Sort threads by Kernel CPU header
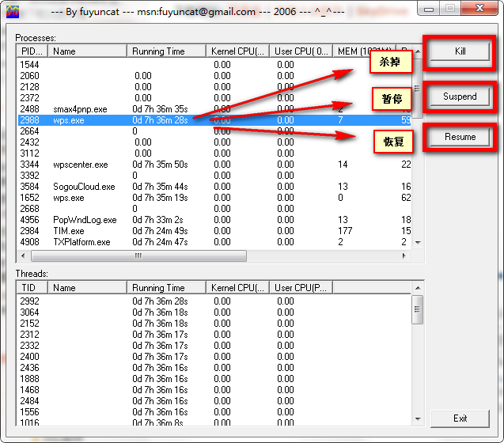The image size is (504, 443). [x=237, y=287]
